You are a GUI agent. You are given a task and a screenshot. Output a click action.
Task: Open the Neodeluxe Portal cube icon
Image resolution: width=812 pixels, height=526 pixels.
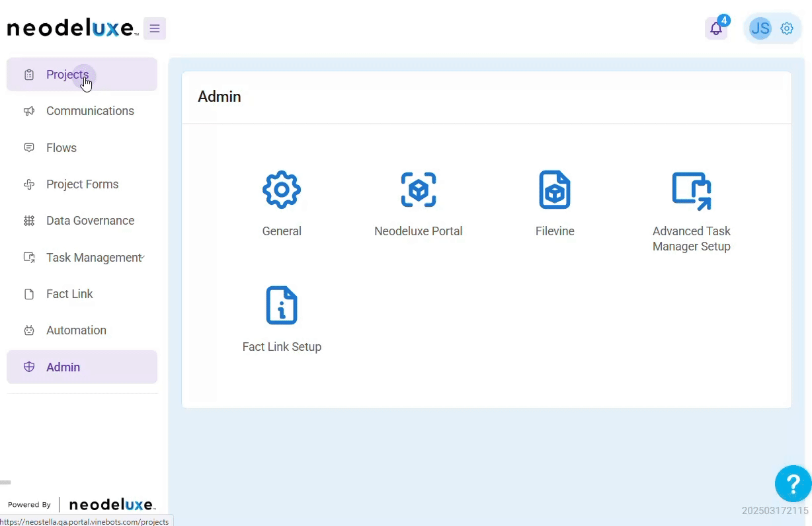tap(419, 190)
